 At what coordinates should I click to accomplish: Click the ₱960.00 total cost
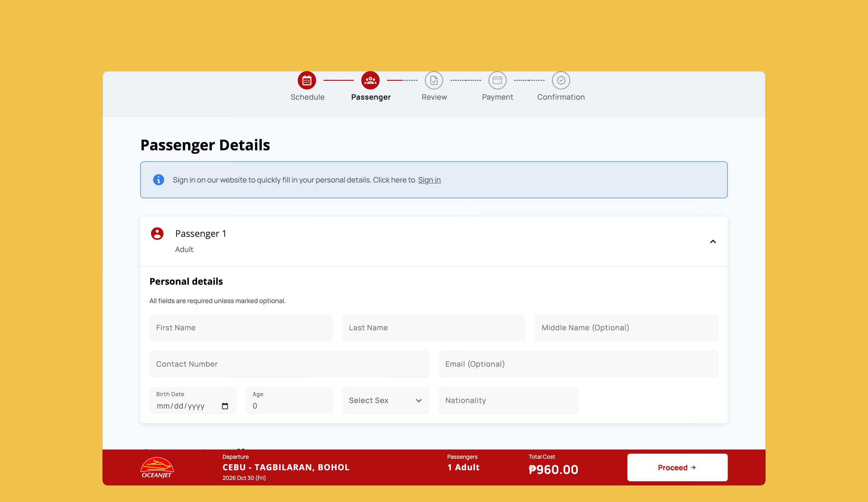(553, 470)
